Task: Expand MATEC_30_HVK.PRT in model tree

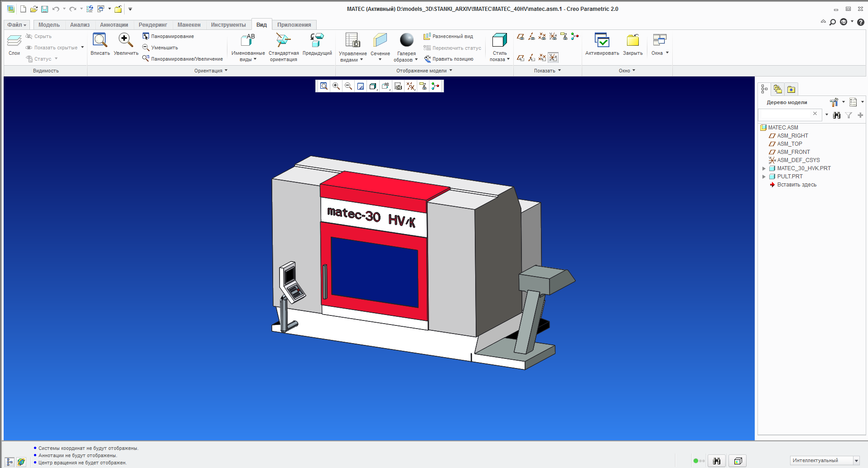Action: click(x=764, y=168)
